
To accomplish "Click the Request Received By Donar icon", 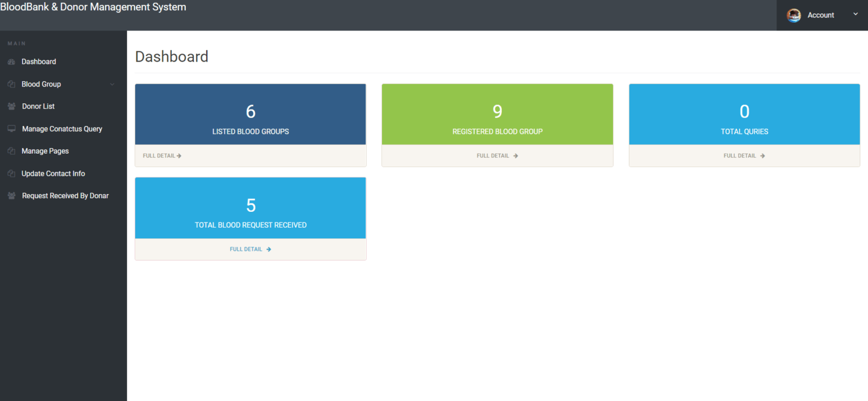I will click(11, 195).
